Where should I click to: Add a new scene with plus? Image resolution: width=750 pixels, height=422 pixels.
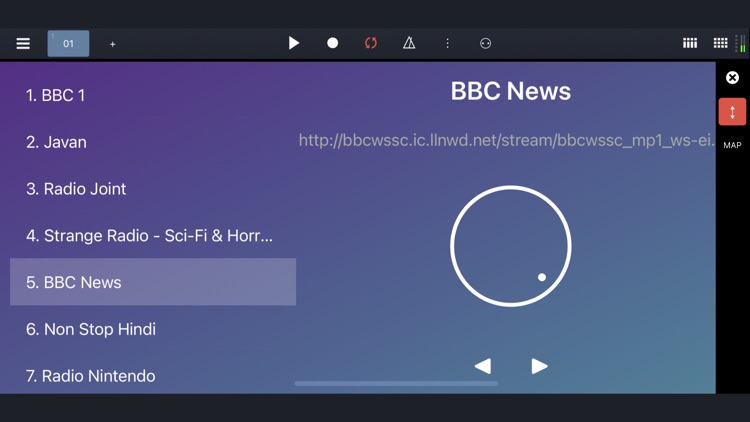(x=112, y=44)
